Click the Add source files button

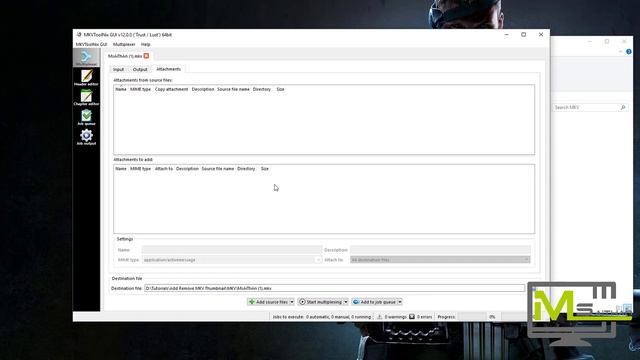tap(268, 302)
